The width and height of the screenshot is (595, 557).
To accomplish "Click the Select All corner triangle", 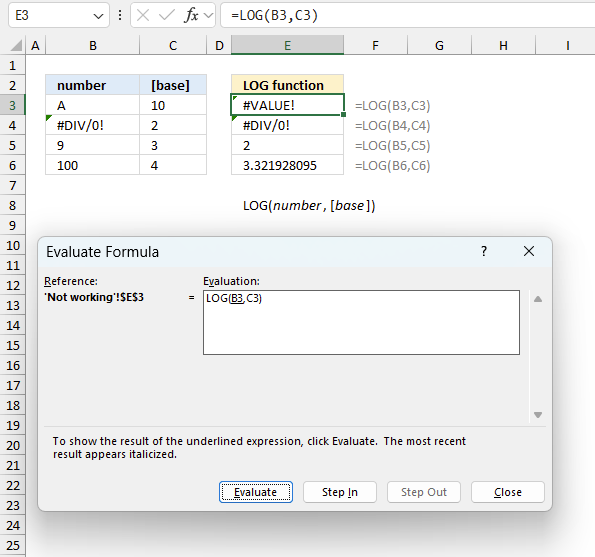I will 16,46.
